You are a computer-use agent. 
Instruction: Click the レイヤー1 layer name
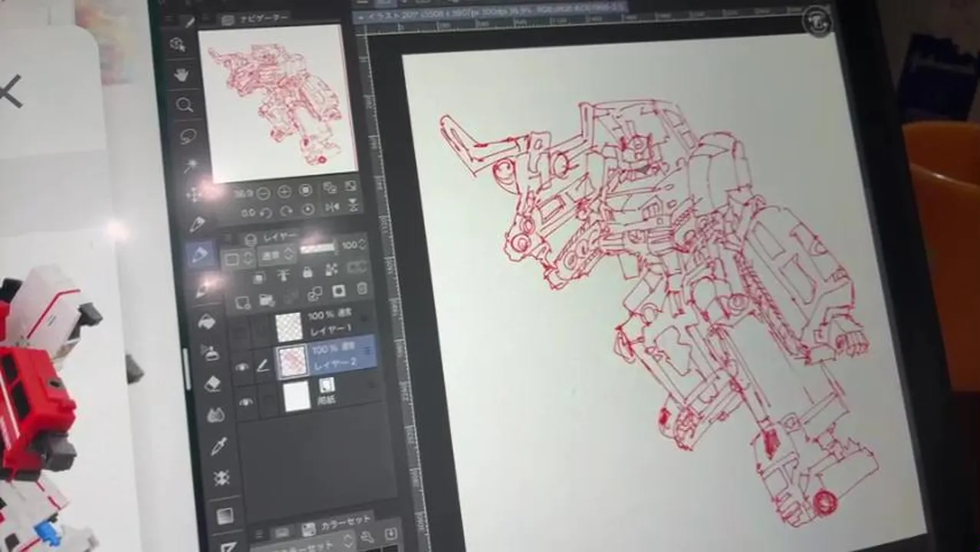330,331
